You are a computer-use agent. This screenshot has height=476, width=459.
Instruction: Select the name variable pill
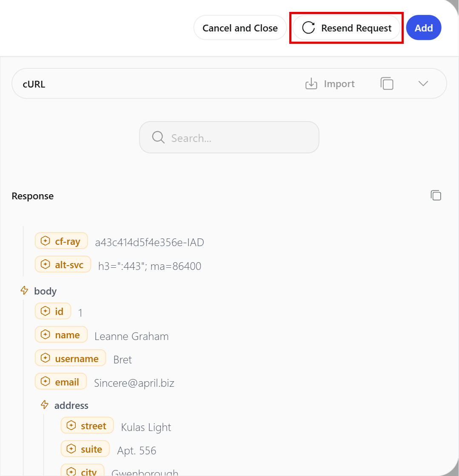pos(61,334)
